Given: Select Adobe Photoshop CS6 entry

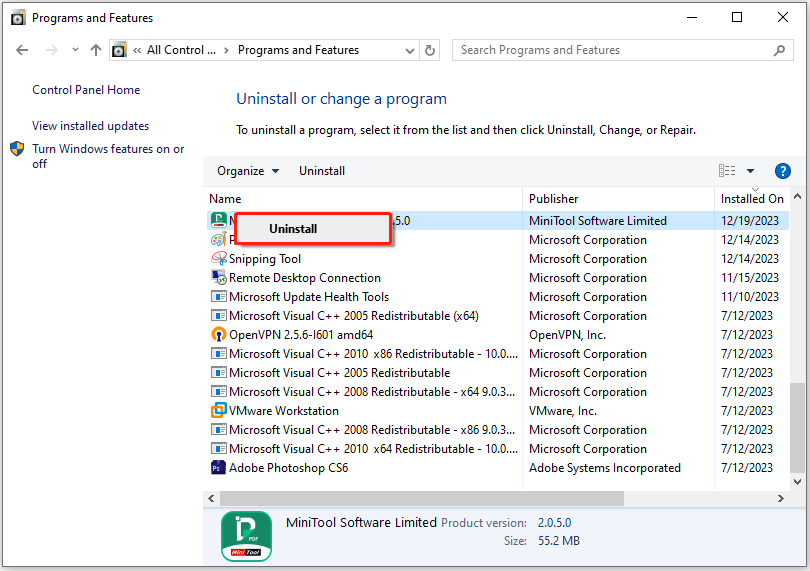Looking at the screenshot, I should (x=289, y=468).
